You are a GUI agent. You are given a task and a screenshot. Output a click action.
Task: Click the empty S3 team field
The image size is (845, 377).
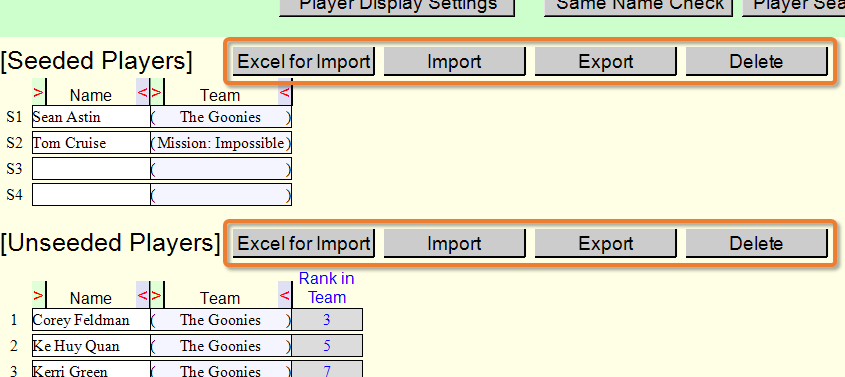click(x=221, y=169)
